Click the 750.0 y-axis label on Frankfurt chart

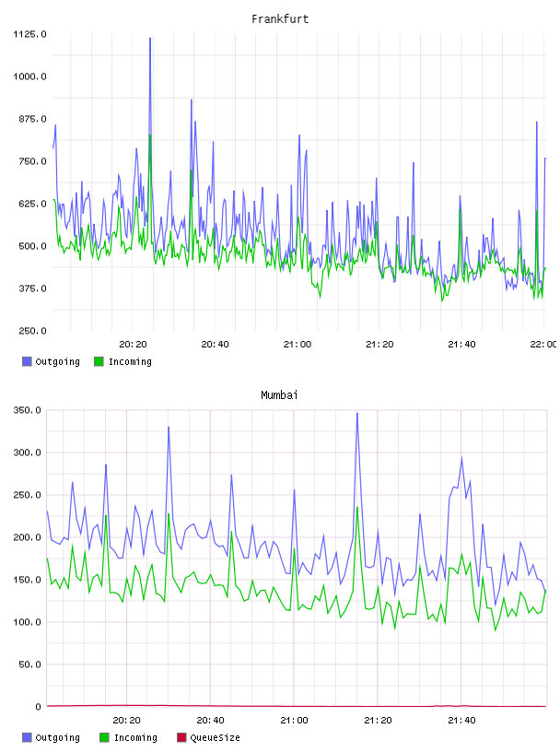tap(32, 161)
